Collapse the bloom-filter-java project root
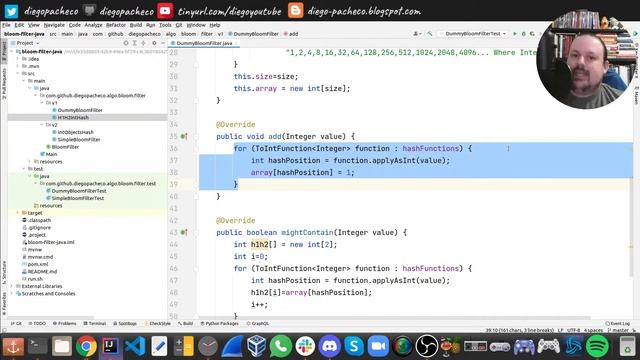 tap(12, 52)
